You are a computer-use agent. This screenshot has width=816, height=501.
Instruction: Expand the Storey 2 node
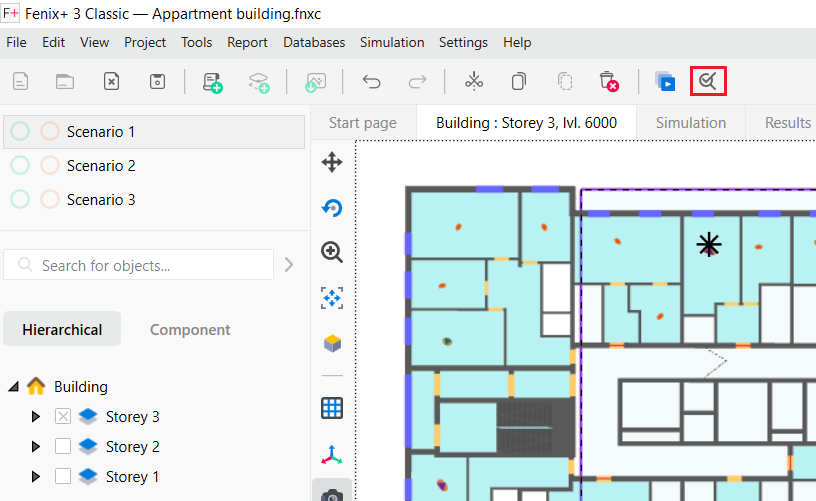(35, 446)
